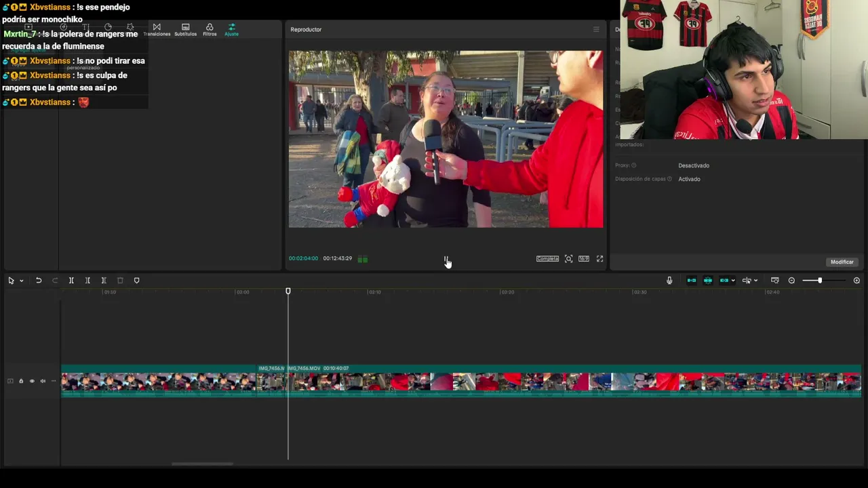Click the total duration 00:12:43:29

coord(338,258)
